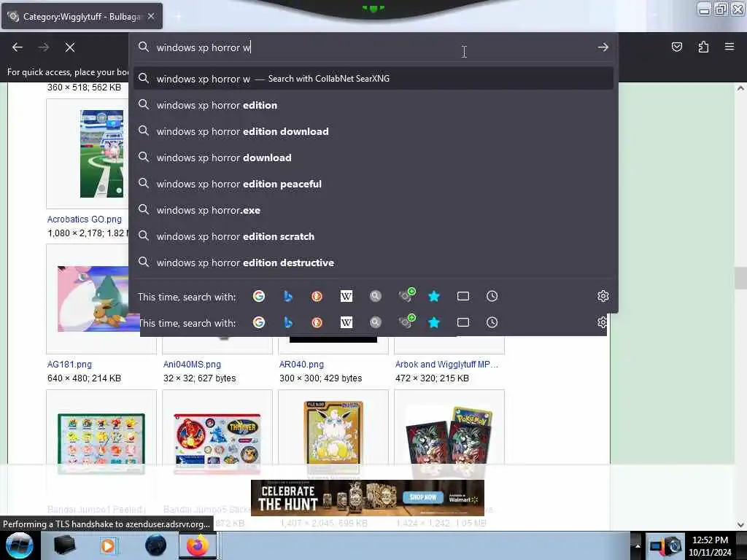
Task: Search open tabs icon in upper search-with row
Action: (463, 296)
